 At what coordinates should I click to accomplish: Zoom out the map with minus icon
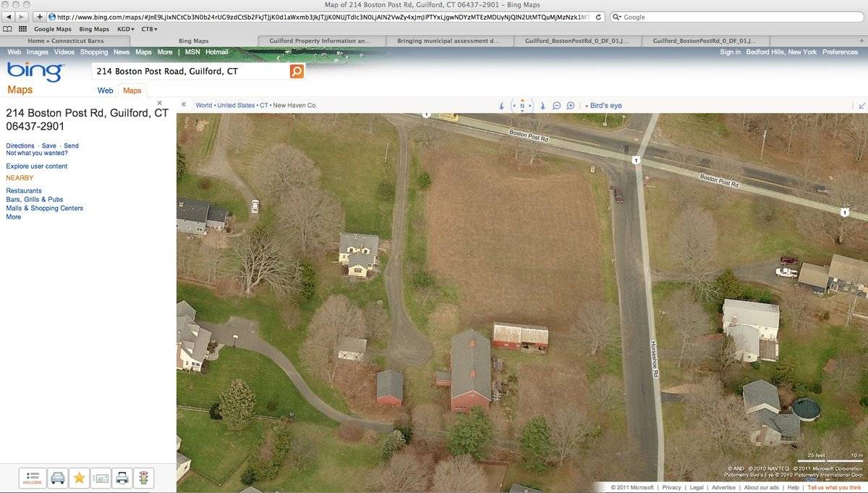click(x=557, y=106)
